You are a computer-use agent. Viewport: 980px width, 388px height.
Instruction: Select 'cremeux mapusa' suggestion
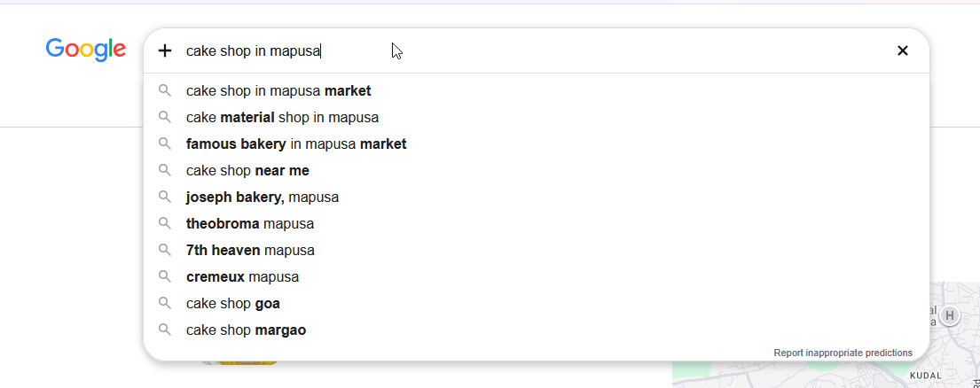tap(537, 277)
